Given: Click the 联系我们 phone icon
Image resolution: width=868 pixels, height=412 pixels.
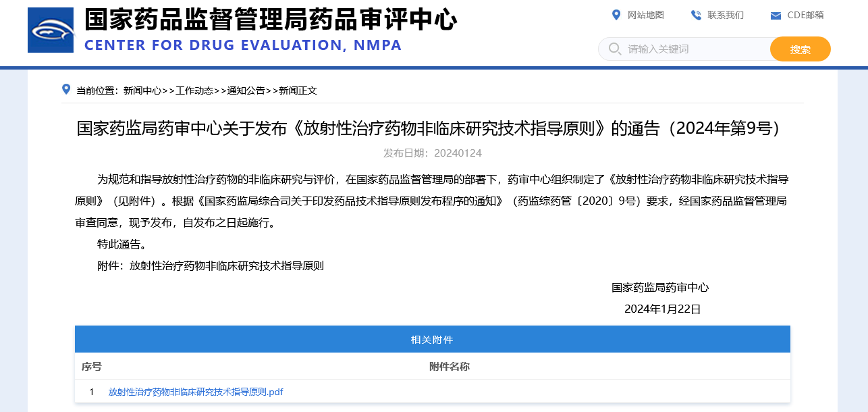Looking at the screenshot, I should 696,15.
